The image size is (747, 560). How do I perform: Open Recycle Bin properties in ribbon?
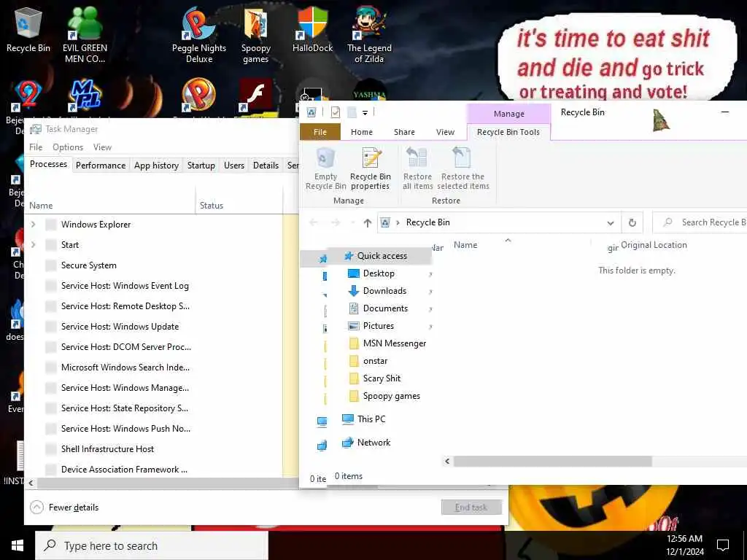[370, 168]
